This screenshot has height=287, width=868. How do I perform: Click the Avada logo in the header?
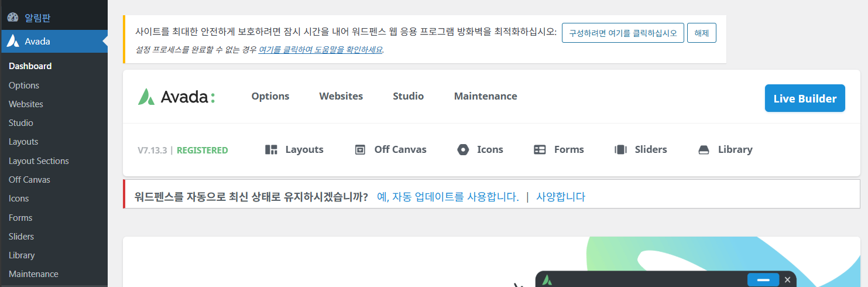coord(176,97)
